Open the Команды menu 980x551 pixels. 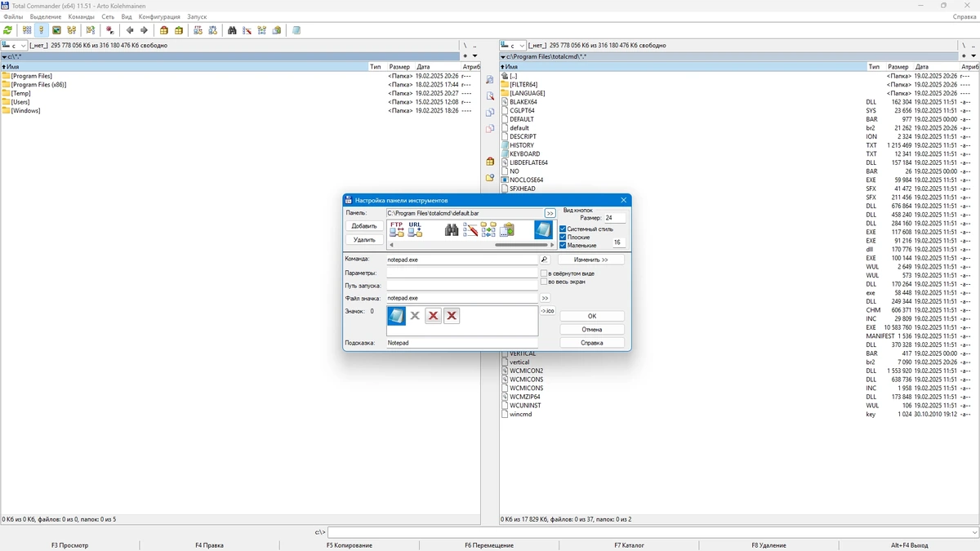click(81, 16)
